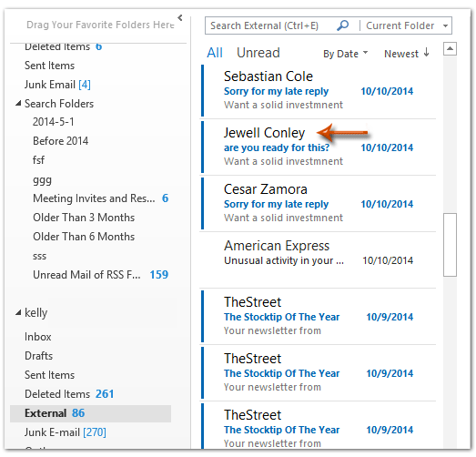
Task: Open the Jewell Conley email
Action: click(x=318, y=147)
